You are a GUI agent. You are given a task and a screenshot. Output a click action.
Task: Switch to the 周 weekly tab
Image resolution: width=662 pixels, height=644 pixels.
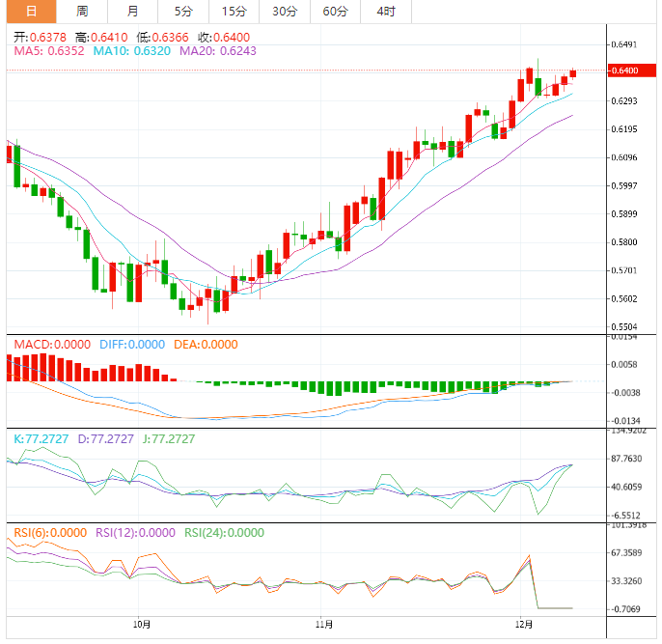pos(82,11)
